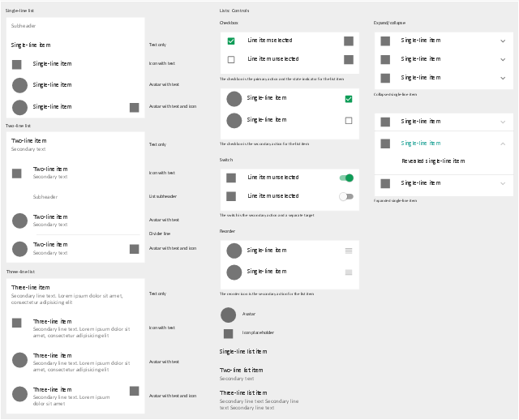Viewport: 519px width, 420px height.
Task: Click the darker reorder handle icon
Action: [349, 251]
